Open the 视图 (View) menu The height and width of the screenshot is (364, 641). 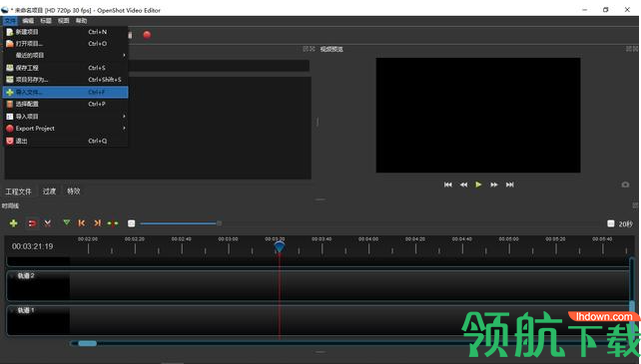pyautogui.click(x=63, y=21)
